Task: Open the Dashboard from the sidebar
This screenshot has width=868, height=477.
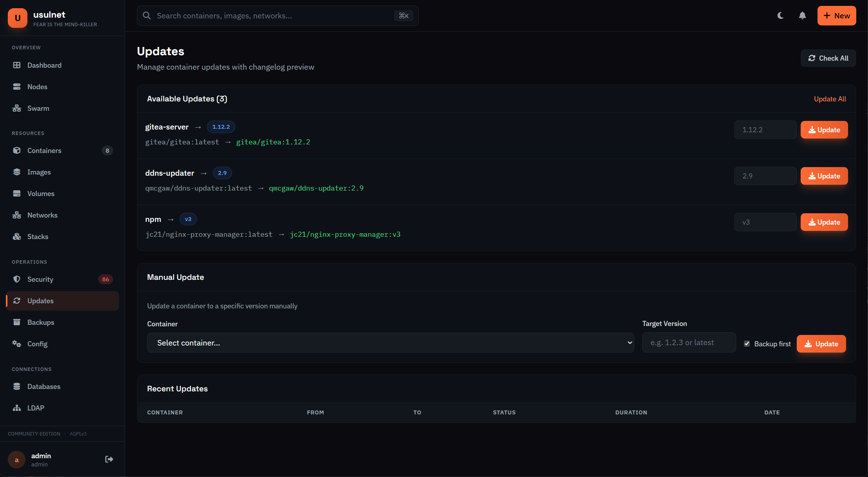Action: (44, 65)
